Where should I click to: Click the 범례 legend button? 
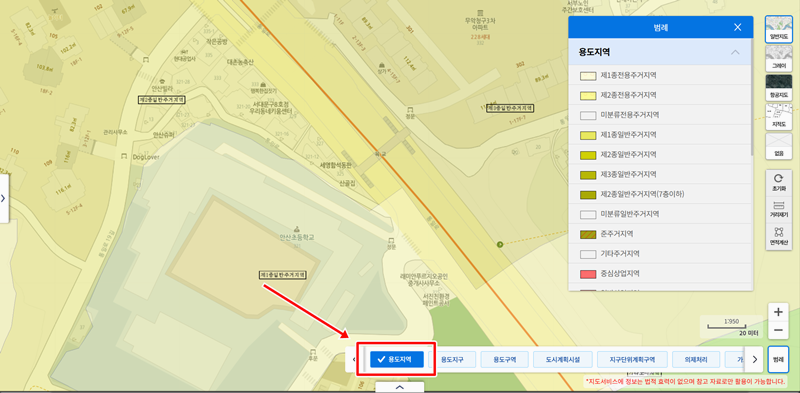point(778,359)
